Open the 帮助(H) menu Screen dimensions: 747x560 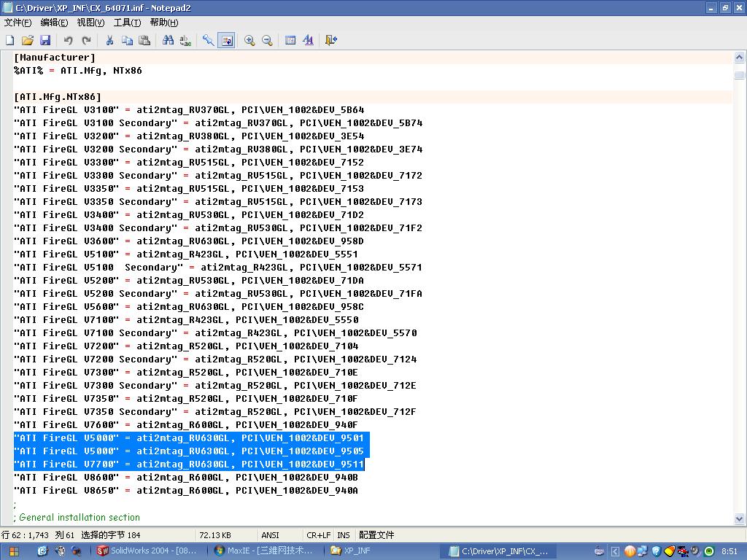[164, 23]
